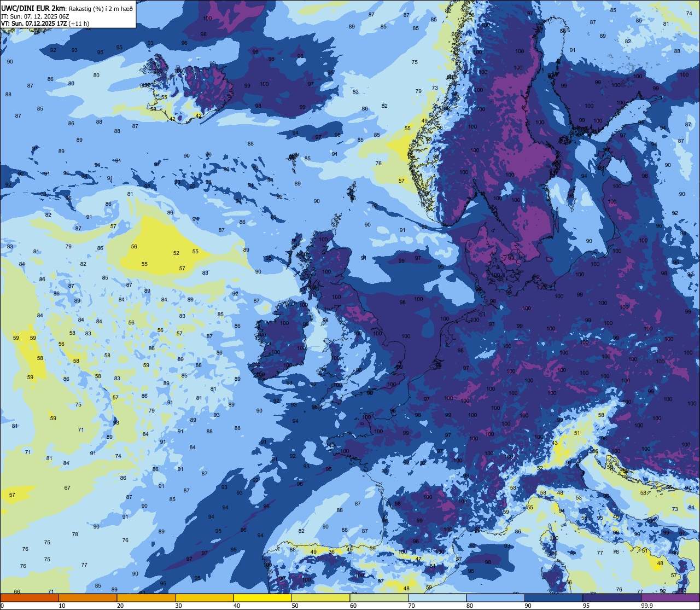Click the golden 30–40 legend swatch

point(204,597)
